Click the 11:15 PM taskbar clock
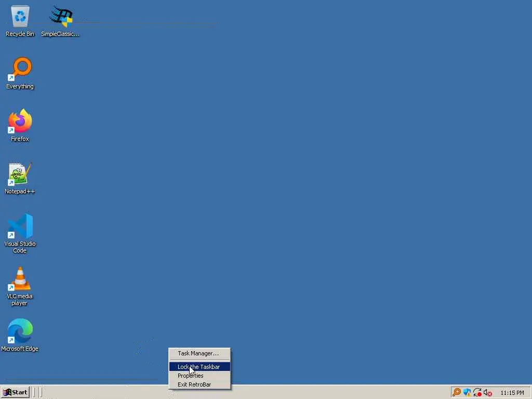 [x=512, y=393]
